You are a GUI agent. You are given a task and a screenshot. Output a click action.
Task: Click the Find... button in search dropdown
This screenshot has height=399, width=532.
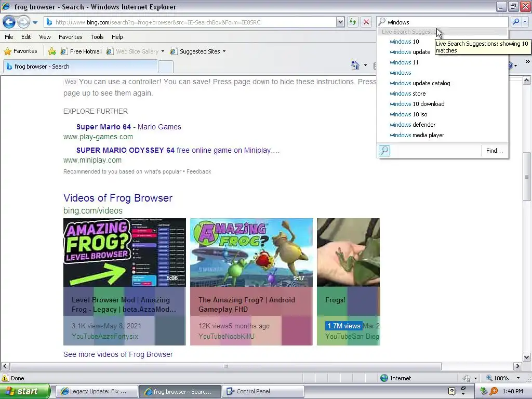495,151
